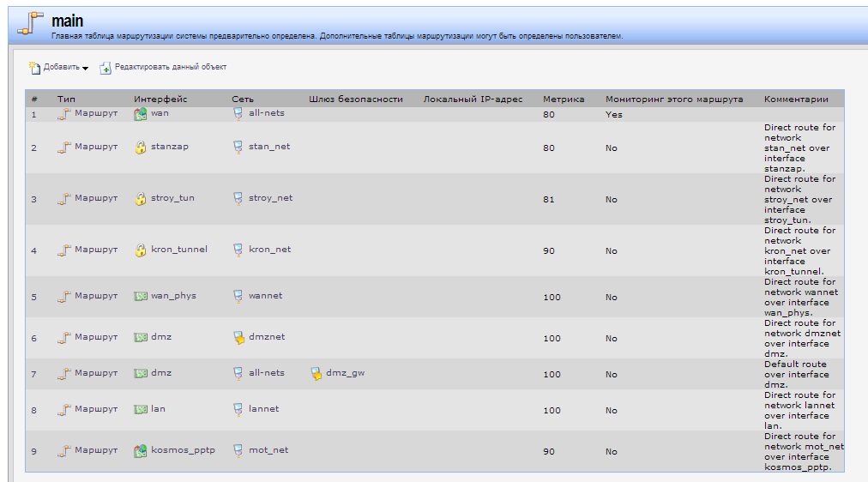868x482 pixels.
Task: Click route icon in kosmos_pptp row
Action: coord(64,451)
